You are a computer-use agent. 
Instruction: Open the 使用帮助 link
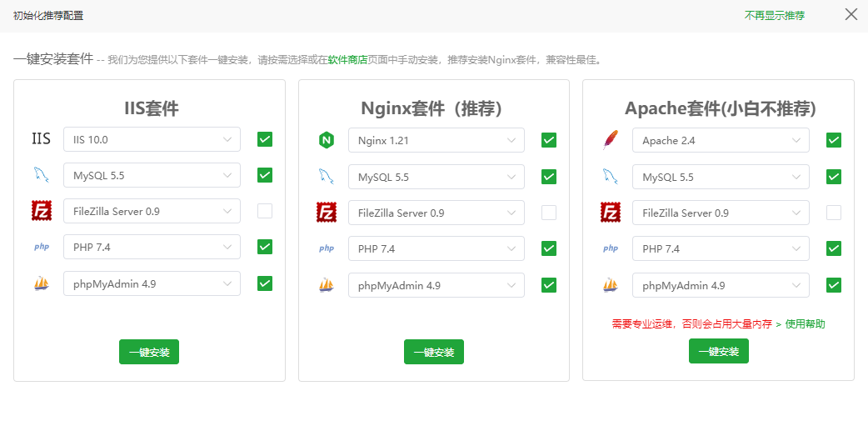(806, 324)
